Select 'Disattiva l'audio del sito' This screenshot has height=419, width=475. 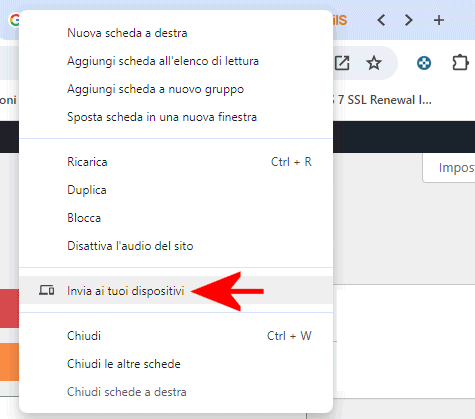coord(176,246)
